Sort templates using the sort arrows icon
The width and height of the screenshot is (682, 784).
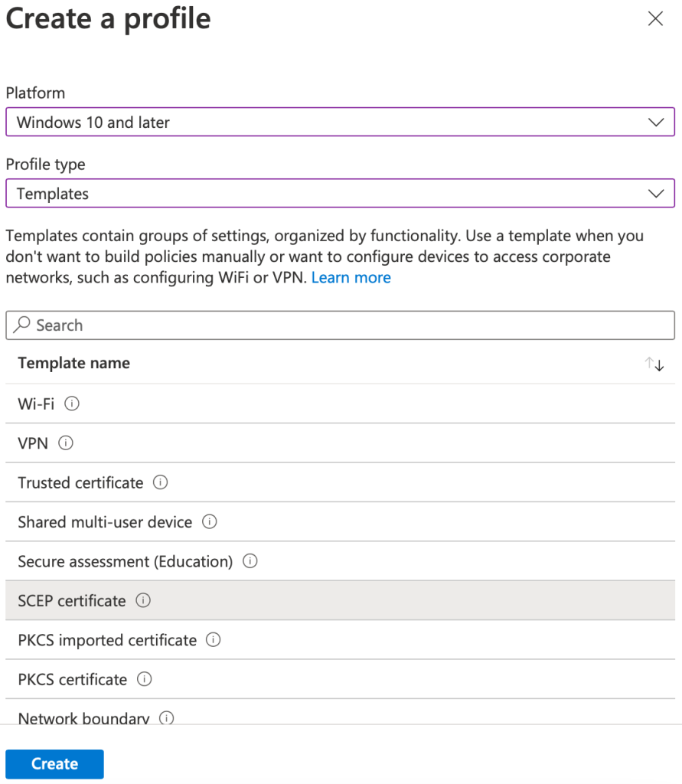click(654, 364)
